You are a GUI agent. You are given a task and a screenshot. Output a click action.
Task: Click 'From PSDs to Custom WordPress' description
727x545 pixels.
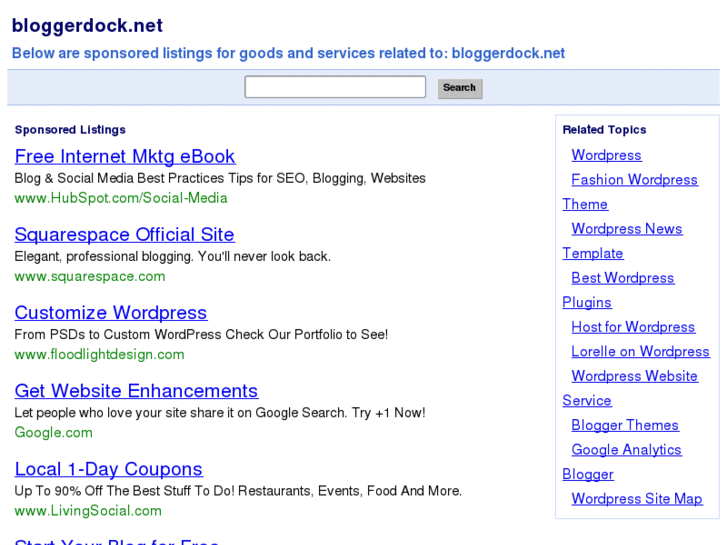[201, 334]
